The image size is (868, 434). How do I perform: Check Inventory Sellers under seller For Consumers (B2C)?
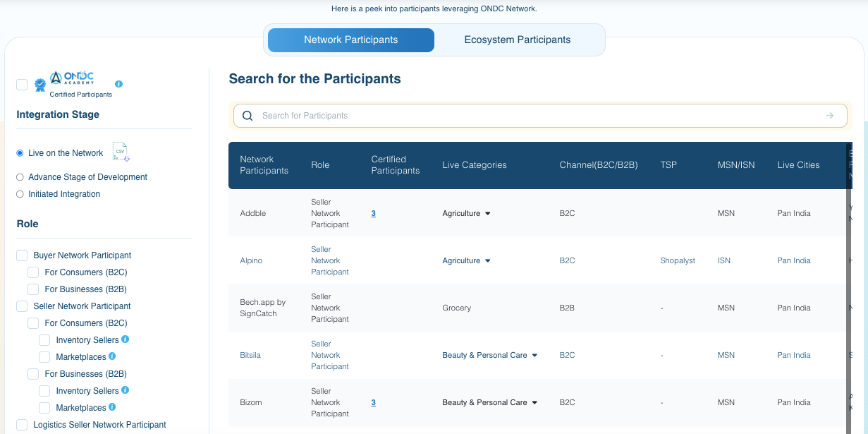(44, 340)
